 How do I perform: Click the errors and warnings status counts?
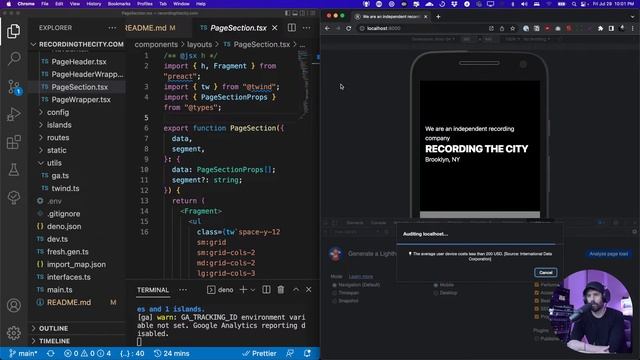click(x=87, y=353)
